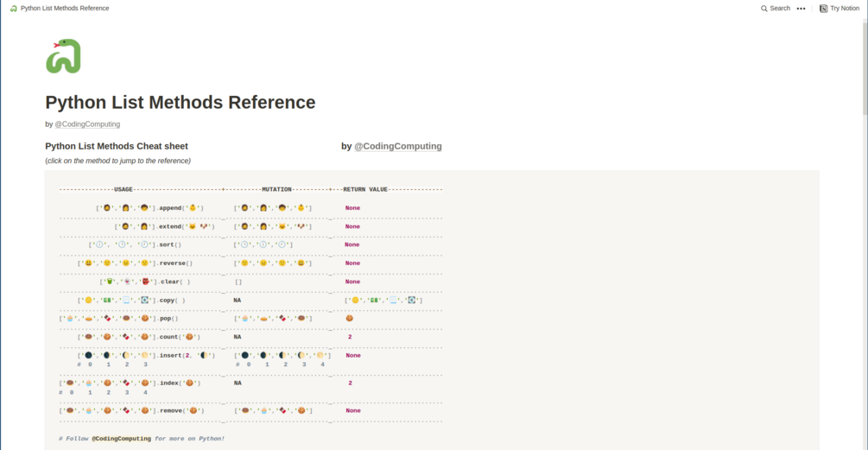This screenshot has width=868, height=450.
Task: Open the @CodingComputing link under the page title
Action: 87,124
